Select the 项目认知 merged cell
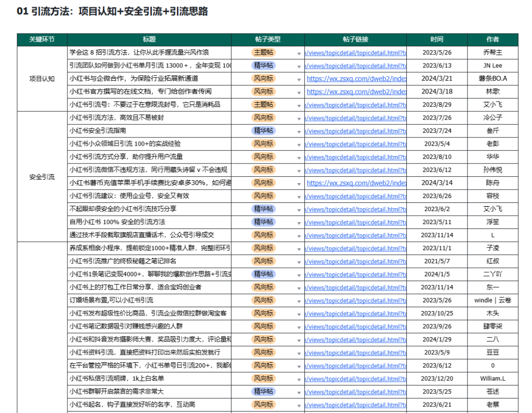Screen dimensions: 532x413 [42, 79]
